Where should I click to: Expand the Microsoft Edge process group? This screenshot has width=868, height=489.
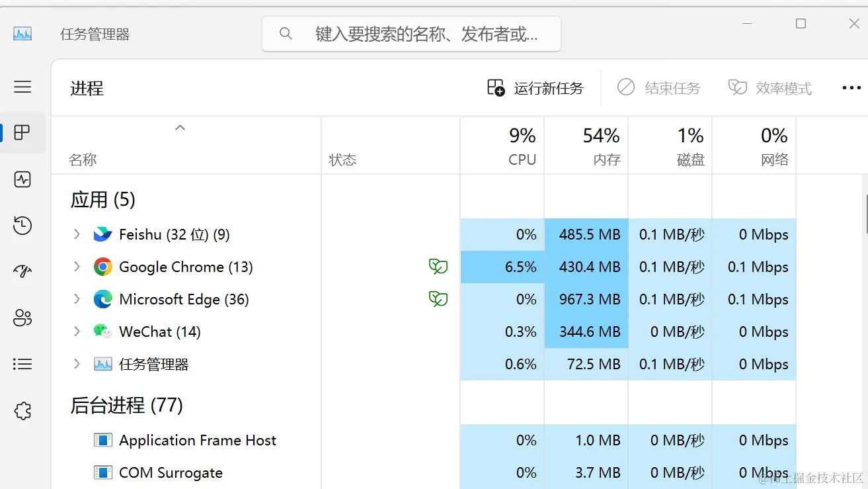click(77, 299)
